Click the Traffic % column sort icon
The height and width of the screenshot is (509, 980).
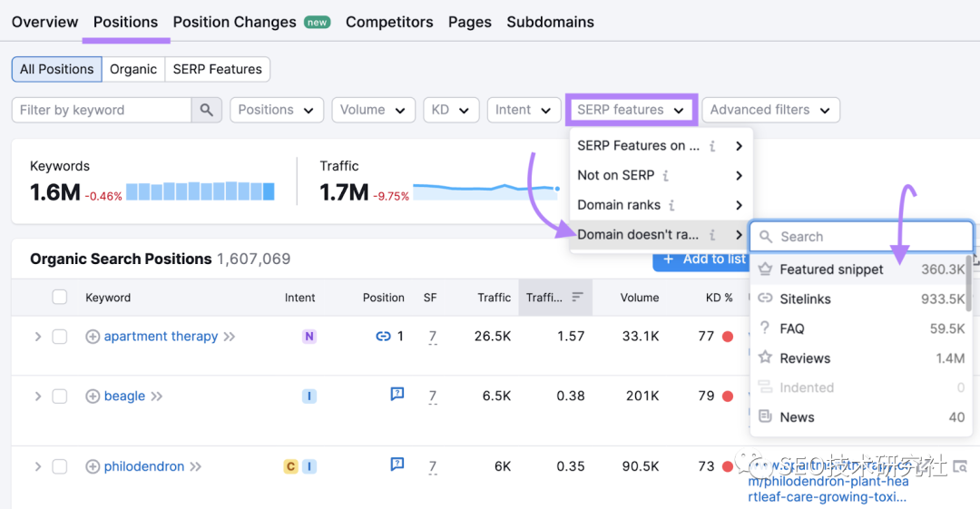[577, 298]
